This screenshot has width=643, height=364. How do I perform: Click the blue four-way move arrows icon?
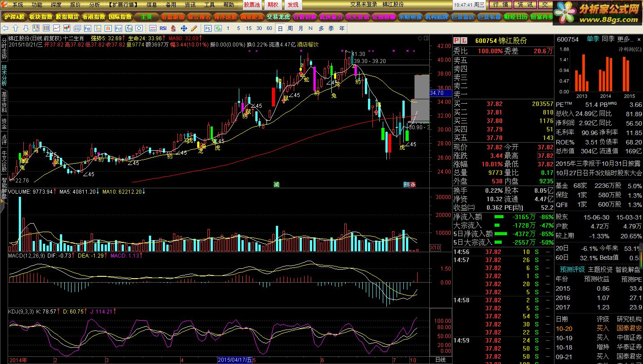point(184,28)
